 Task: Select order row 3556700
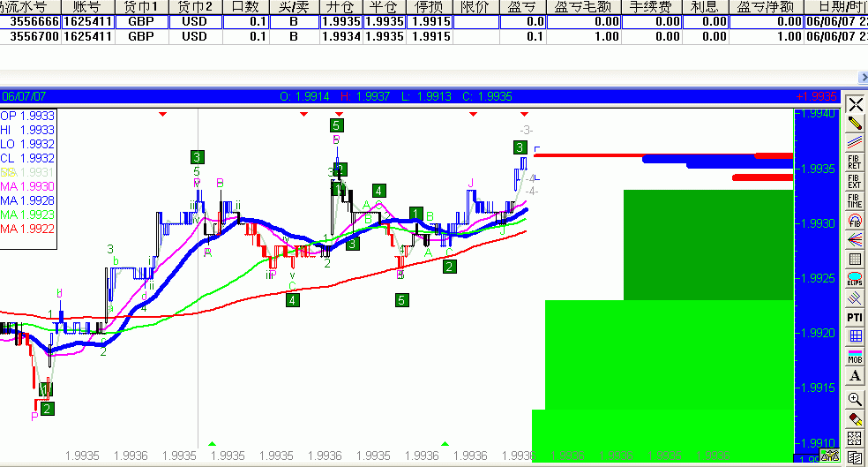(x=434, y=36)
